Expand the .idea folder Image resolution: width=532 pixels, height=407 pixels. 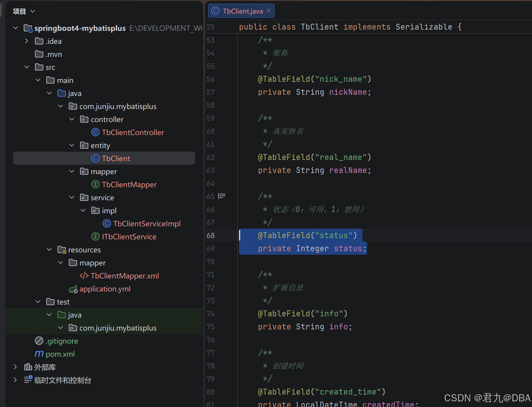click(27, 41)
